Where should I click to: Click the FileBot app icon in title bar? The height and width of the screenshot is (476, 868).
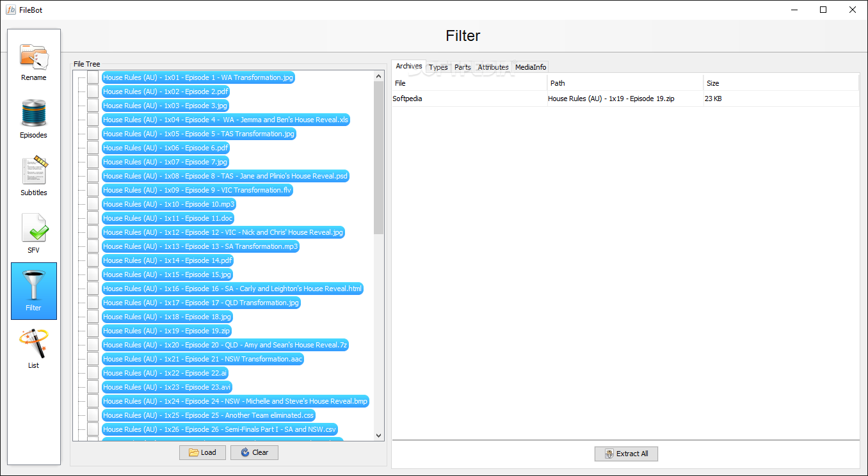(11, 10)
